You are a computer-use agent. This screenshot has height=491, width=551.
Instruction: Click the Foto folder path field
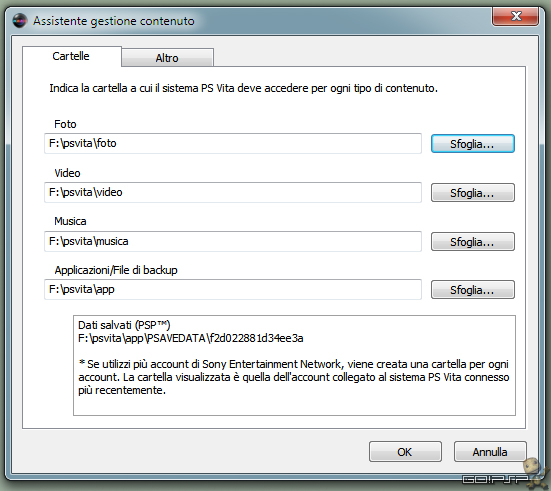pyautogui.click(x=233, y=143)
